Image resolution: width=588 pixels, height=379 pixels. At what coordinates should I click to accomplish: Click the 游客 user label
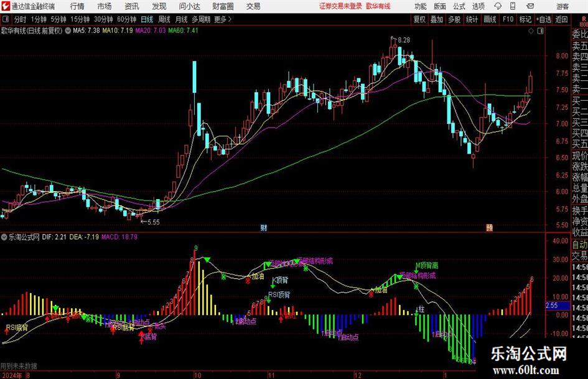pos(562,6)
